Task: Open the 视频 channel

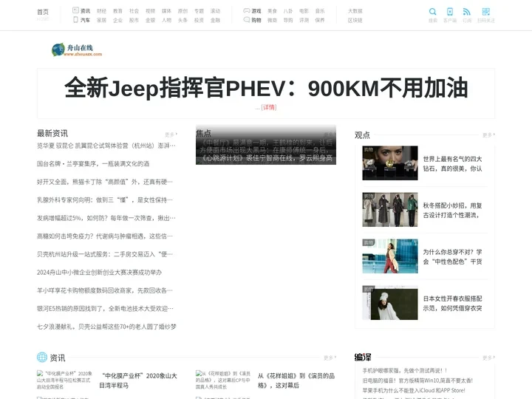Action: (150, 11)
